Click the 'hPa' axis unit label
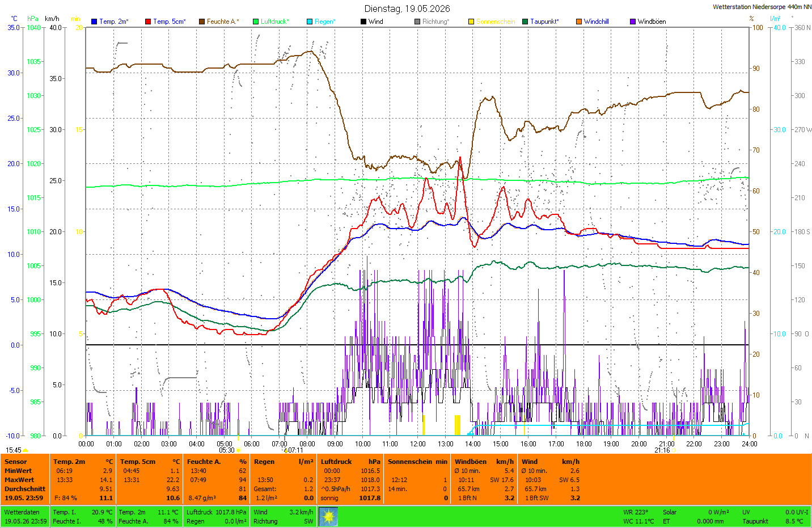Screen dimensions: 812x528 pyautogui.click(x=33, y=19)
